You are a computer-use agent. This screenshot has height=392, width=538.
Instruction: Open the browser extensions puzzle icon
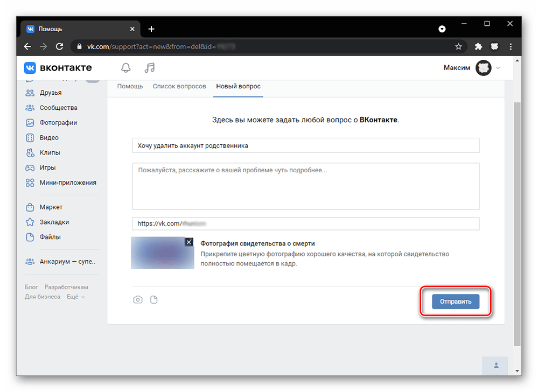tap(478, 47)
